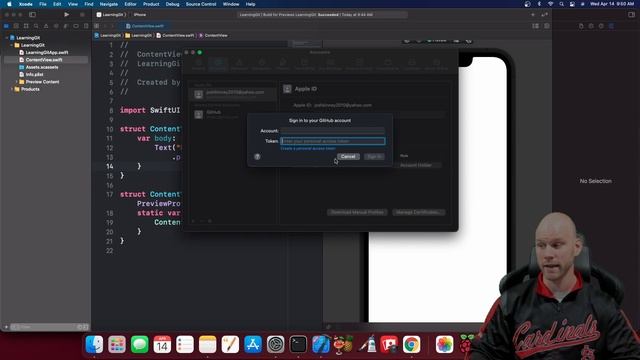Viewport: 640px width, 360px height.
Task: Choose iPhone run destination in toolbar
Action: [140, 15]
